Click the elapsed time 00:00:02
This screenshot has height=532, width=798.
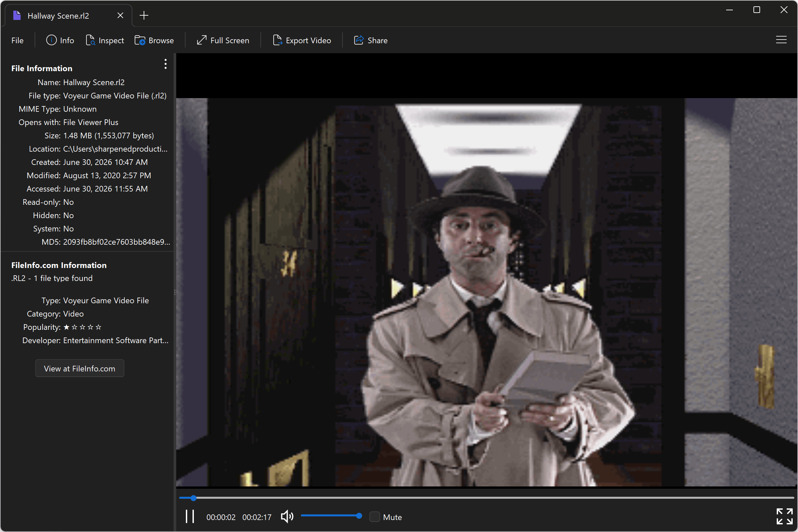[x=221, y=517]
